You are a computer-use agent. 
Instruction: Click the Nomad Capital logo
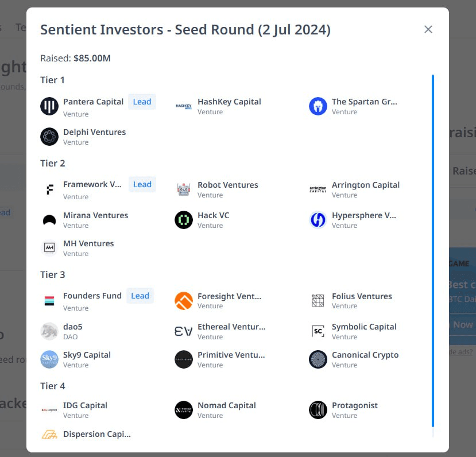[x=184, y=410]
